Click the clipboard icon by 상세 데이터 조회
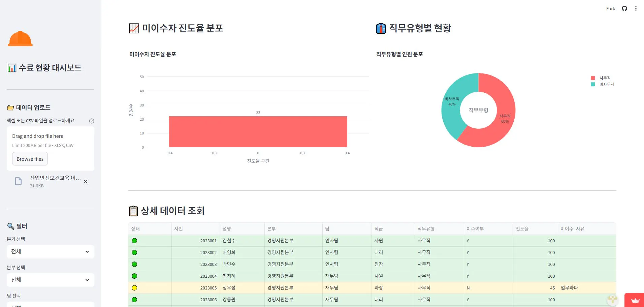644x307 pixels. [133, 211]
